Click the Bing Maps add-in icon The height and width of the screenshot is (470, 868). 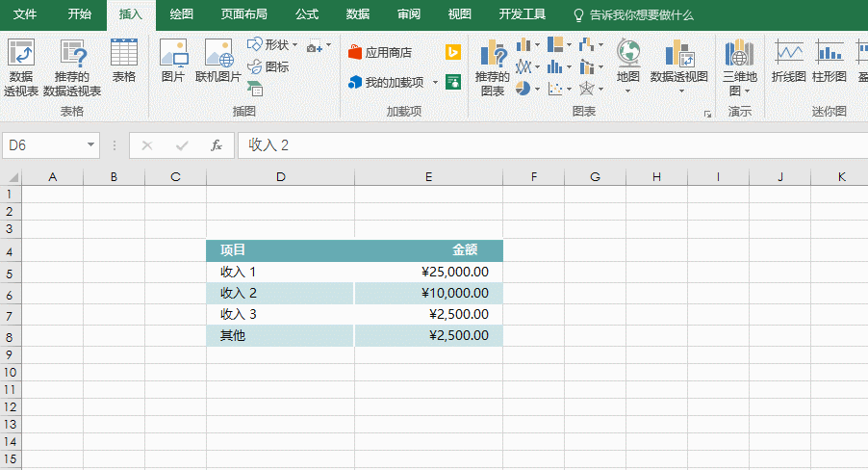click(x=453, y=52)
